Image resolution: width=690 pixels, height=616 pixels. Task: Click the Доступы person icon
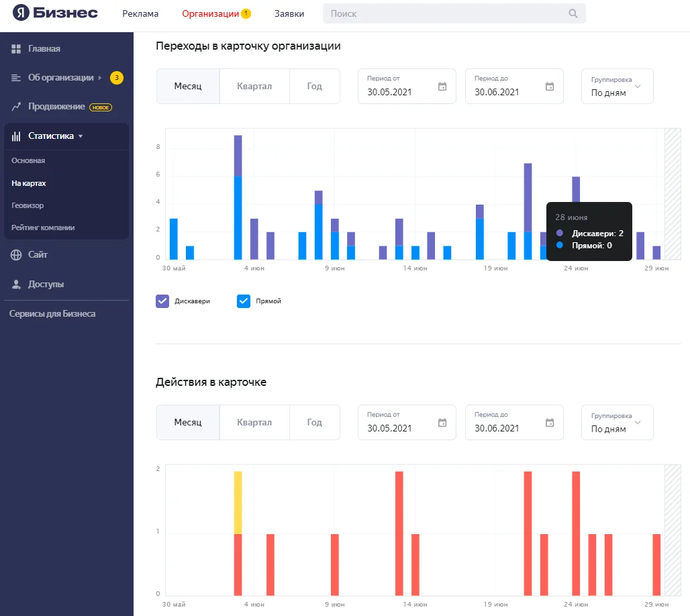(16, 285)
